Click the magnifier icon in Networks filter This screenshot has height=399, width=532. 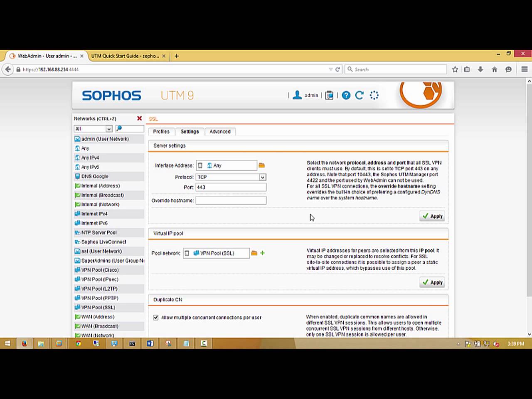coord(119,128)
